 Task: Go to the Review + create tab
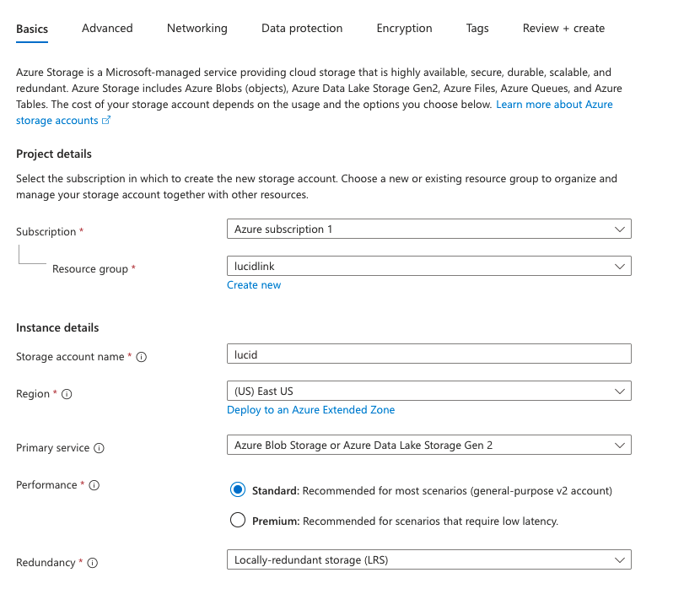[x=563, y=28]
